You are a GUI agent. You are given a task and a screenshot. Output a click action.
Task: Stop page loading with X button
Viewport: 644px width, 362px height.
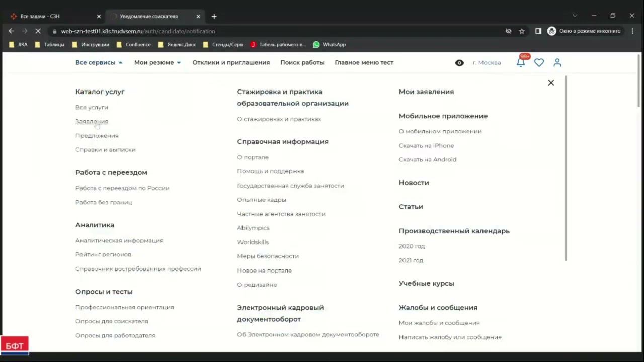(x=38, y=31)
